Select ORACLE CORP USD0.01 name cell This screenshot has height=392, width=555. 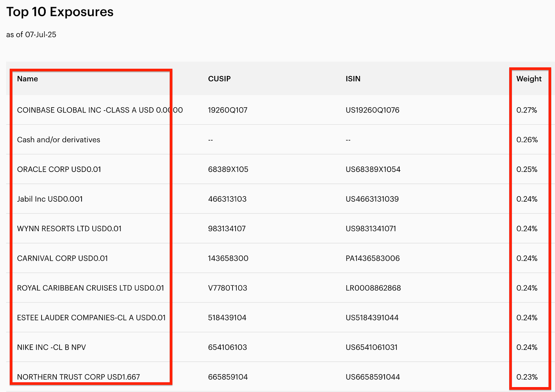pos(59,169)
